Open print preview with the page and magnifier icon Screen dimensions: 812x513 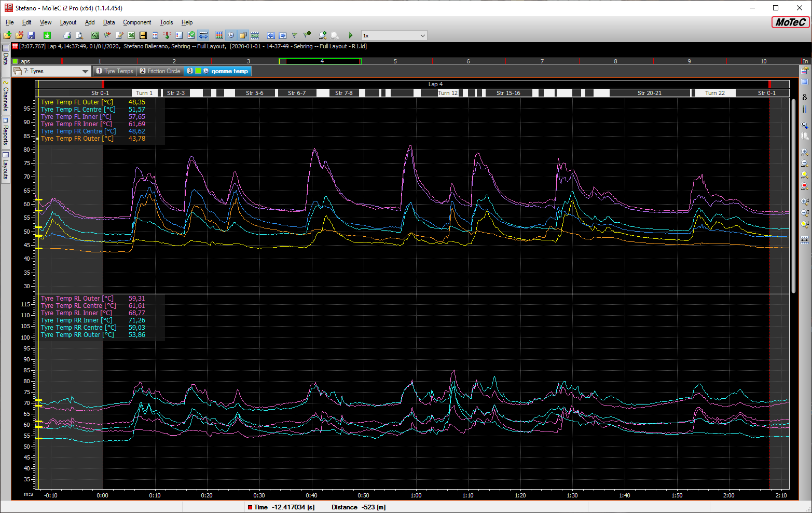pos(79,35)
